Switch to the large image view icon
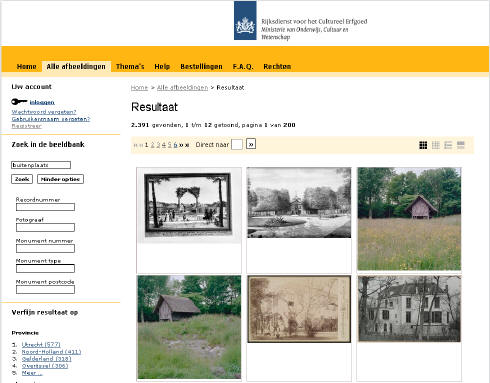The width and height of the screenshot is (490, 383). tap(461, 145)
